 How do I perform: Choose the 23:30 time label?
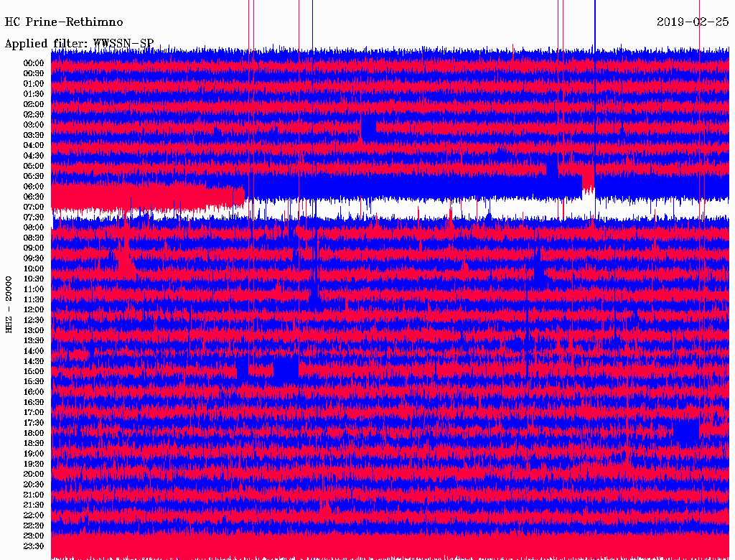click(x=34, y=546)
